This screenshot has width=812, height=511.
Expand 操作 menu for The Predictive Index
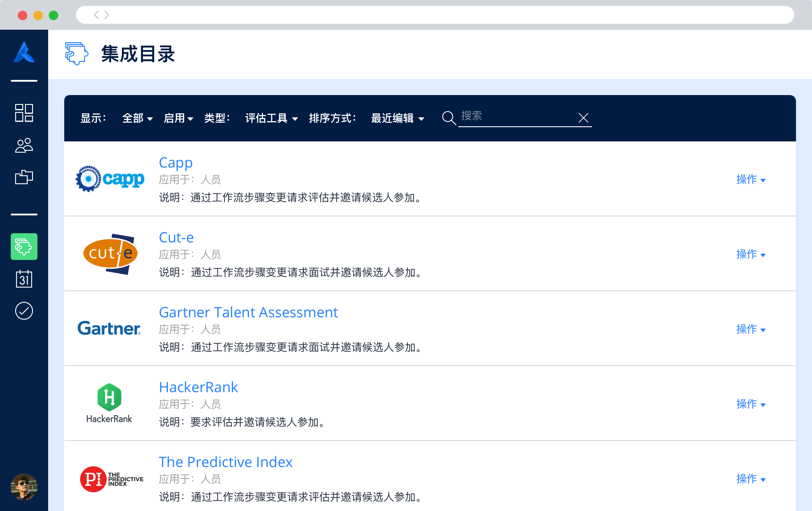tap(751, 479)
